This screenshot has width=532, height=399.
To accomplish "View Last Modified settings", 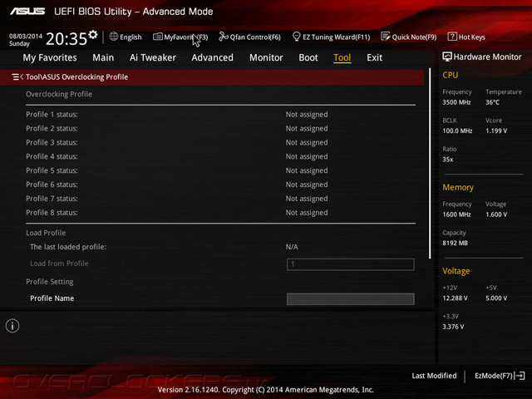I will point(434,376).
